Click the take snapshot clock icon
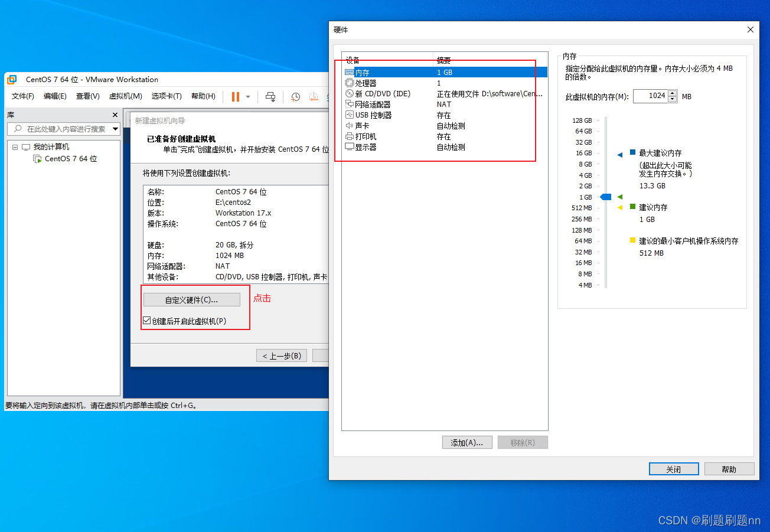Image resolution: width=770 pixels, height=532 pixels. tap(296, 97)
